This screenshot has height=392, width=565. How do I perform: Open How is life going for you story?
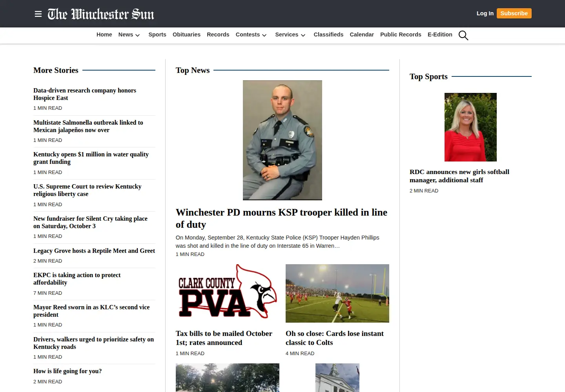67,371
